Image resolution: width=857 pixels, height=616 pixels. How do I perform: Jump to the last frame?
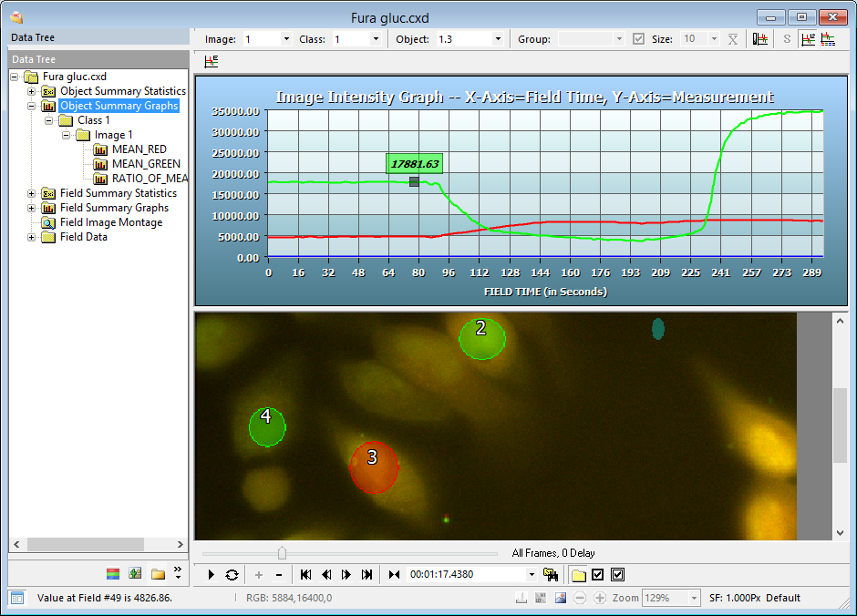point(367,575)
